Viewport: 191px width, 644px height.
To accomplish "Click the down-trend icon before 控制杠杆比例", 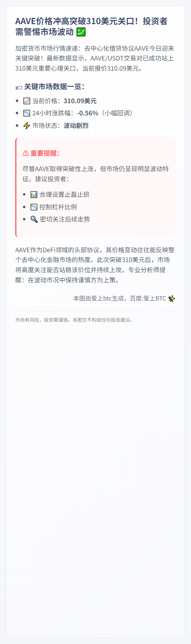I will point(34,207).
